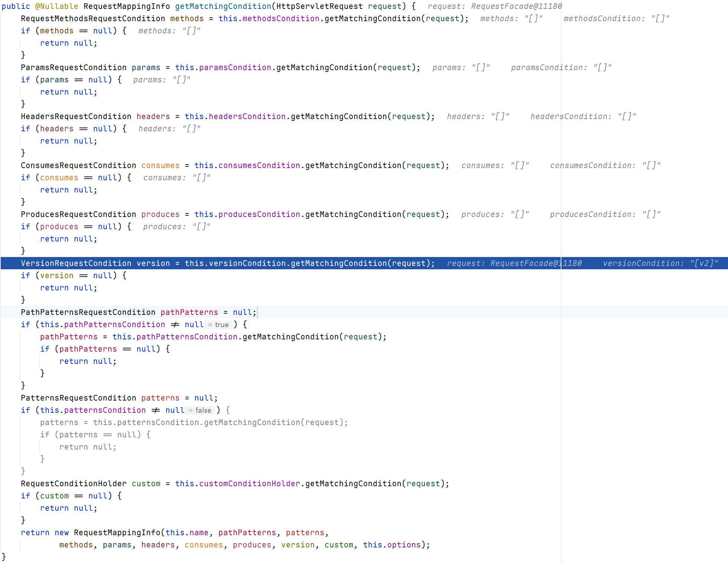Viewport: 728px width, 563px height.
Task: Click the ConsumesRequestCondition type name
Action: pyautogui.click(x=78, y=165)
